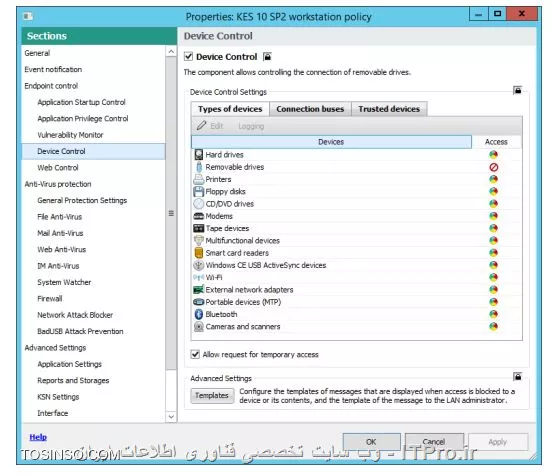The width and height of the screenshot is (553, 476).
Task: Select Event notification section
Action: click(53, 69)
